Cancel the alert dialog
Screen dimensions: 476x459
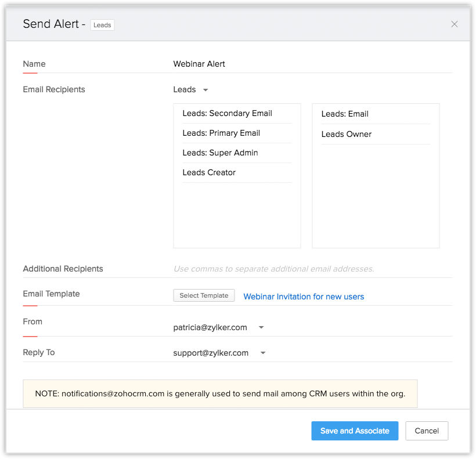[x=427, y=431]
